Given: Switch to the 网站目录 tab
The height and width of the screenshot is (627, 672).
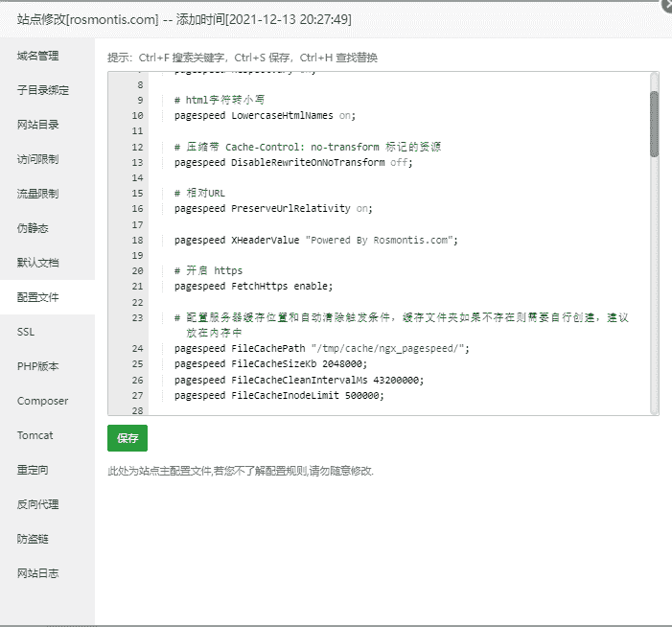Looking at the screenshot, I should coord(47,125).
